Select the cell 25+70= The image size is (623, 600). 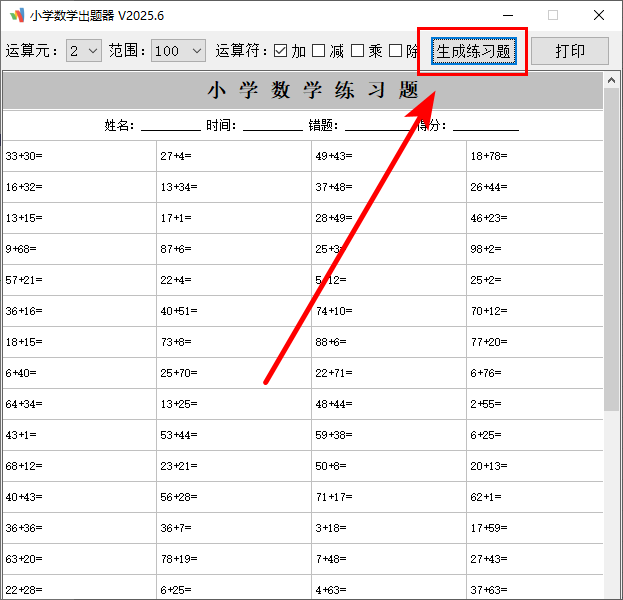click(234, 373)
